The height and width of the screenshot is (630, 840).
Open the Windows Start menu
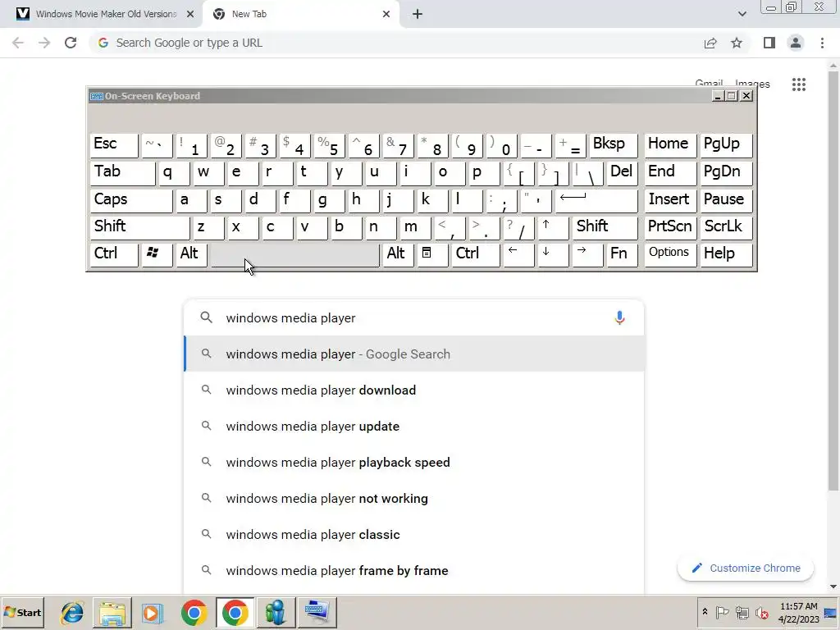click(x=22, y=613)
